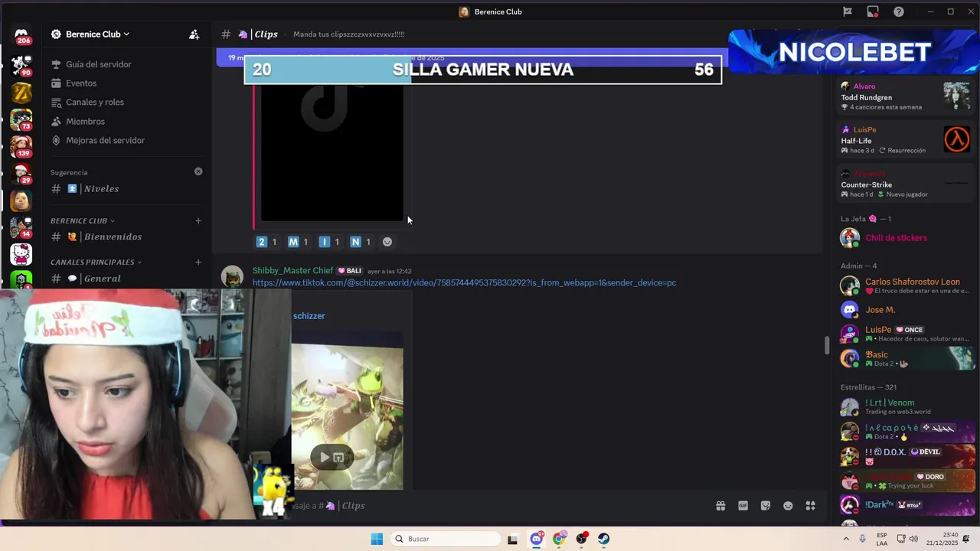Open the server with 73 notifications
980x551 pixels.
point(21,119)
